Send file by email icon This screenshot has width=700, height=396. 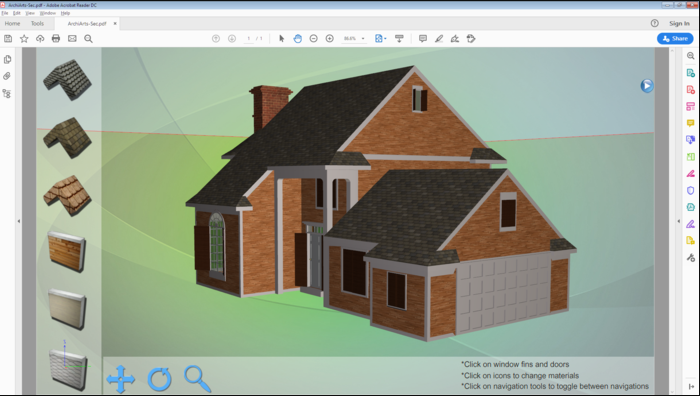point(72,39)
